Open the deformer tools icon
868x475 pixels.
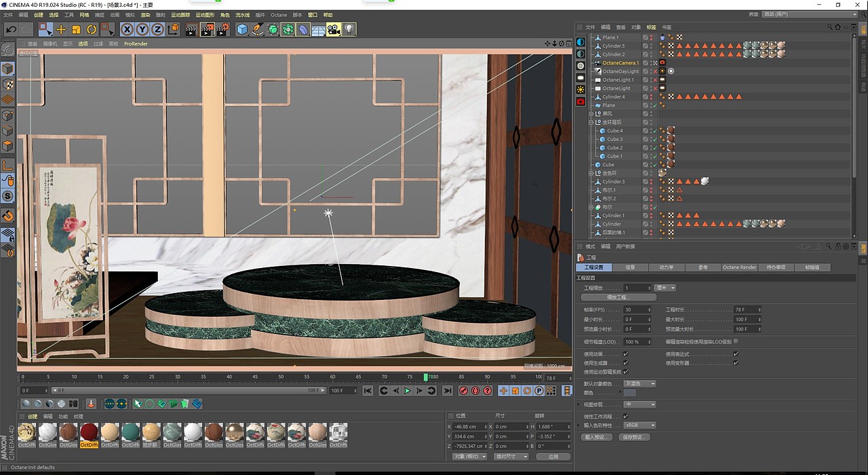[x=303, y=29]
